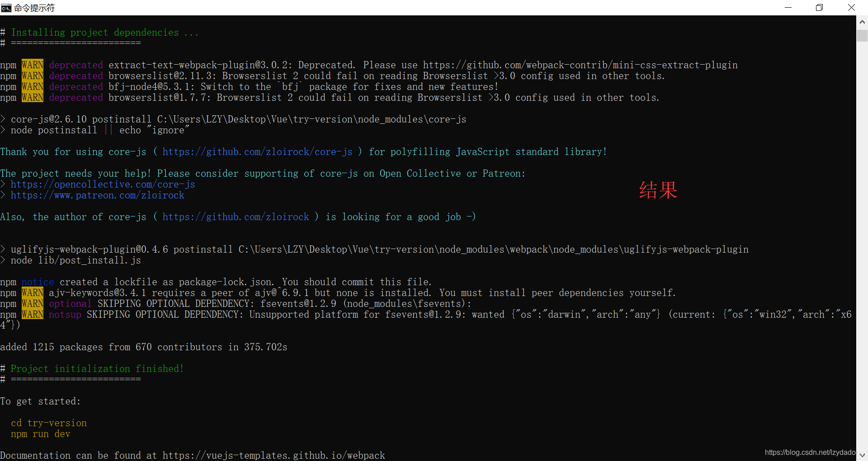
Task: Click the github.com/zloirock/core-js URL
Action: (x=257, y=152)
